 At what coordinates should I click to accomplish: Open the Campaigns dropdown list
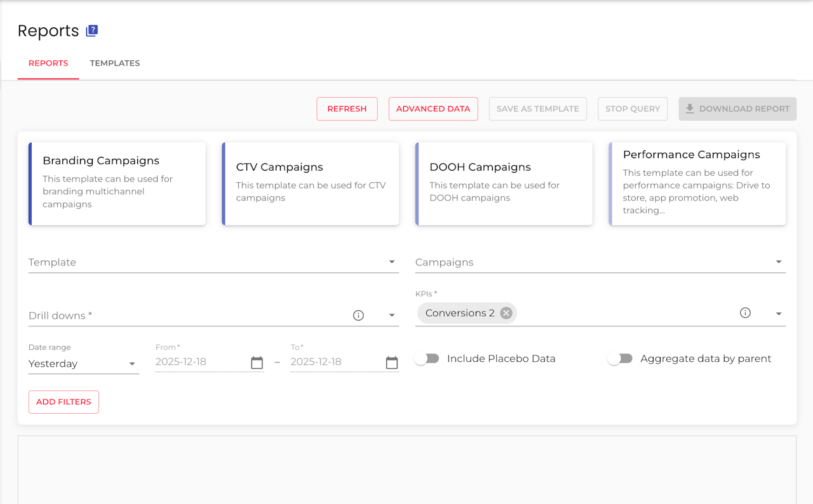click(779, 262)
